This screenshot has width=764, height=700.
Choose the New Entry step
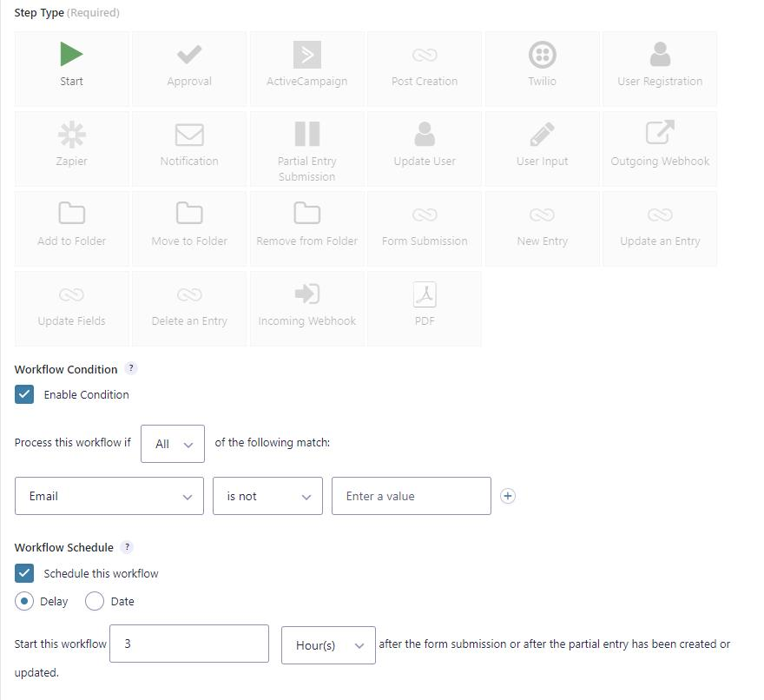[543, 228]
